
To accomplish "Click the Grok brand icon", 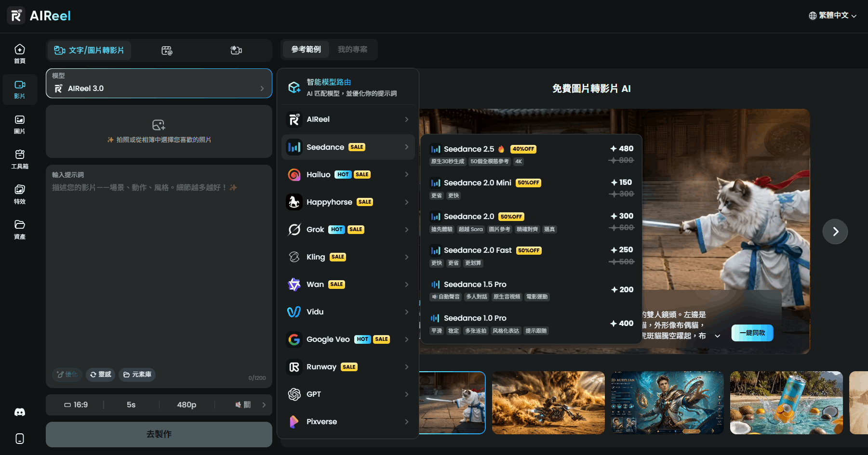I will click(294, 230).
